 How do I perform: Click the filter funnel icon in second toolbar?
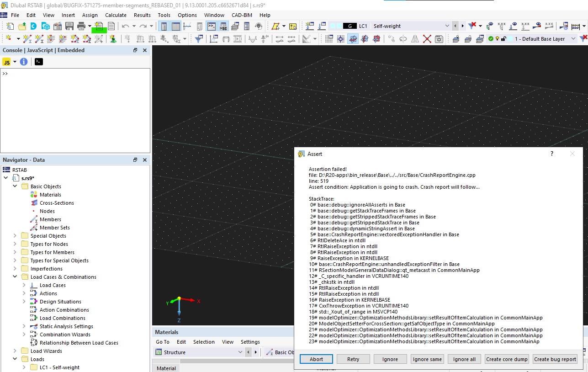[x=199, y=39]
